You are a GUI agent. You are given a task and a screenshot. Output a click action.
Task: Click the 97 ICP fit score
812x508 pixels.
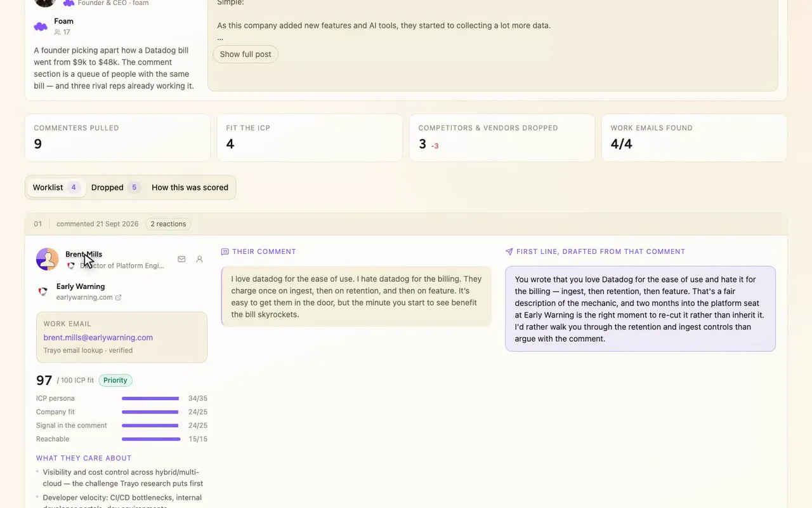point(44,380)
